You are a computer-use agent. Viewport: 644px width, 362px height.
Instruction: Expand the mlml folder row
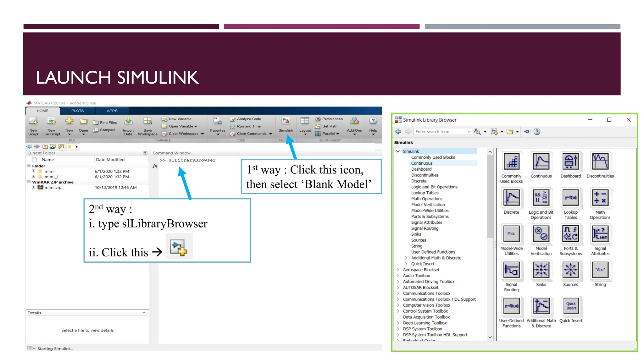[x=33, y=171]
